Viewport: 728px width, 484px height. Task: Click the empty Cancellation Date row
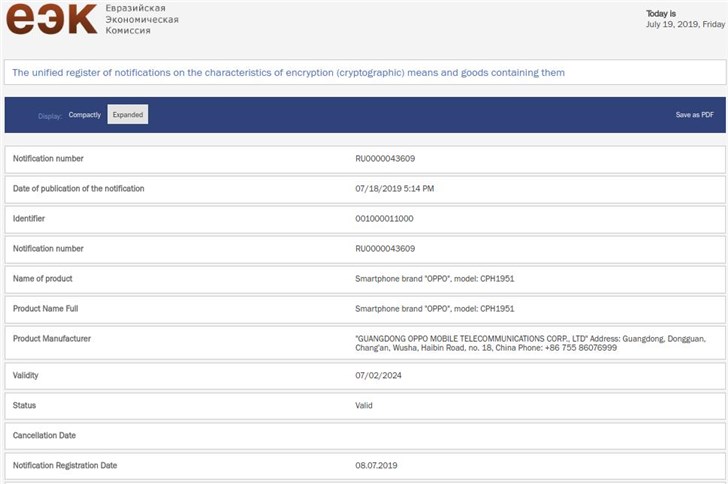pyautogui.click(x=365, y=436)
